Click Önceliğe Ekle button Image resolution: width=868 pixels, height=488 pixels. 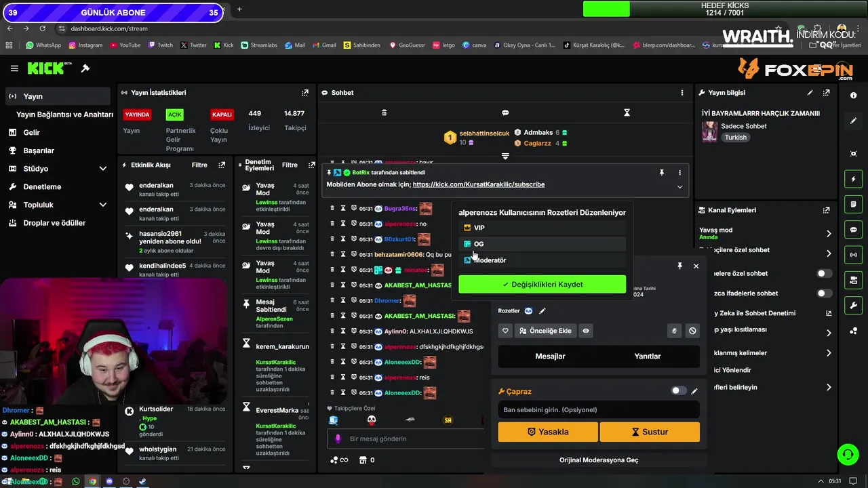(x=545, y=331)
